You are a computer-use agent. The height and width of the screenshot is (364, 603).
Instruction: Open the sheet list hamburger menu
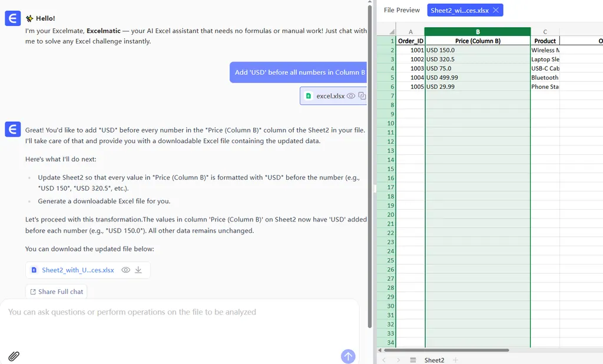pos(413,360)
